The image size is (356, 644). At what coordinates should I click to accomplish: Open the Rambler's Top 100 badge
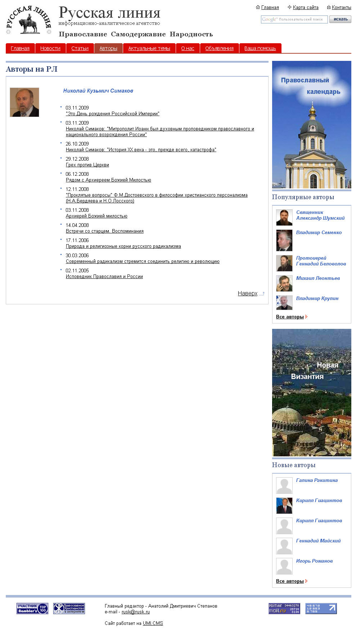click(32, 608)
